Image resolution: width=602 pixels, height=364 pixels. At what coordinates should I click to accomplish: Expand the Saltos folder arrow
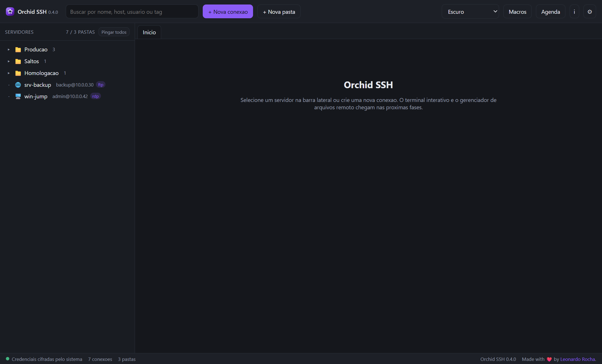pos(9,61)
